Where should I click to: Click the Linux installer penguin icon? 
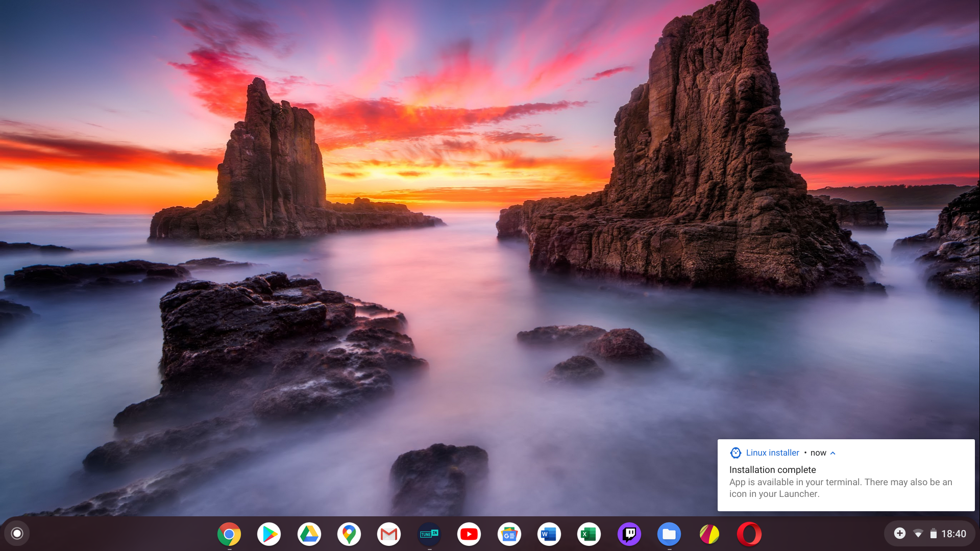[736, 453]
